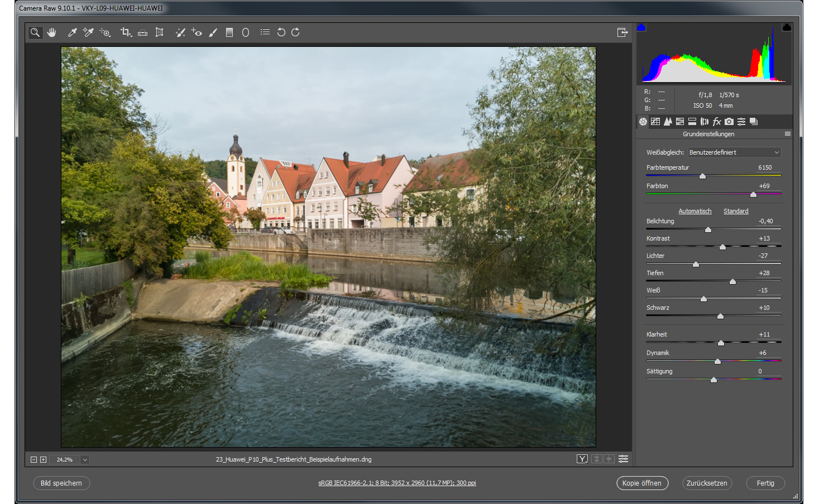The height and width of the screenshot is (504, 819).
Task: Click the Kopie öffnen button
Action: 641,483
